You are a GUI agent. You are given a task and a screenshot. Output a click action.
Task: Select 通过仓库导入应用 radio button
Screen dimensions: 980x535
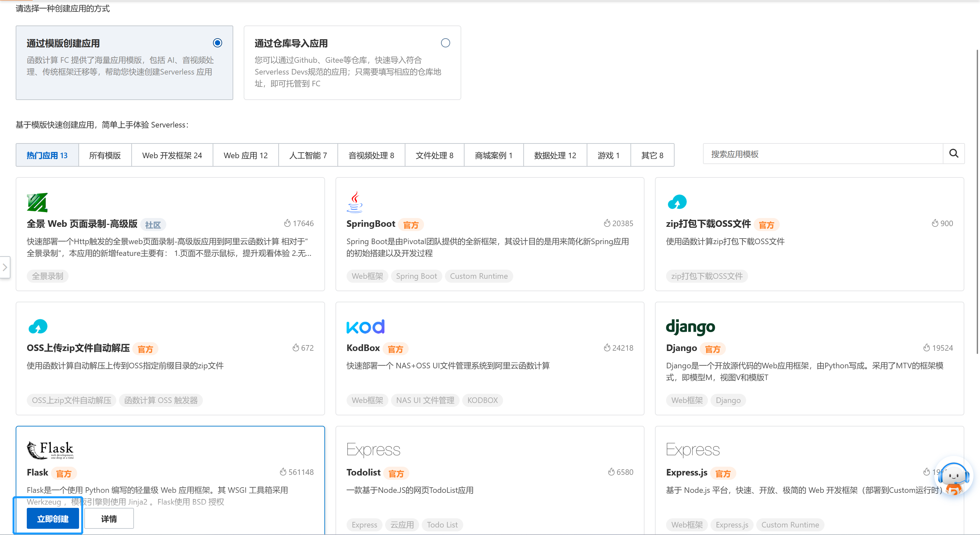445,42
